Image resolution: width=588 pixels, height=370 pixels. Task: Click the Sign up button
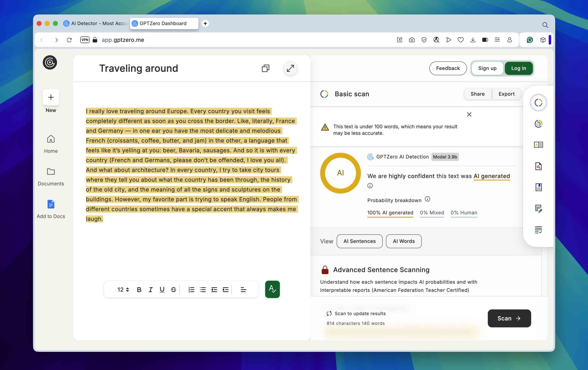(487, 68)
